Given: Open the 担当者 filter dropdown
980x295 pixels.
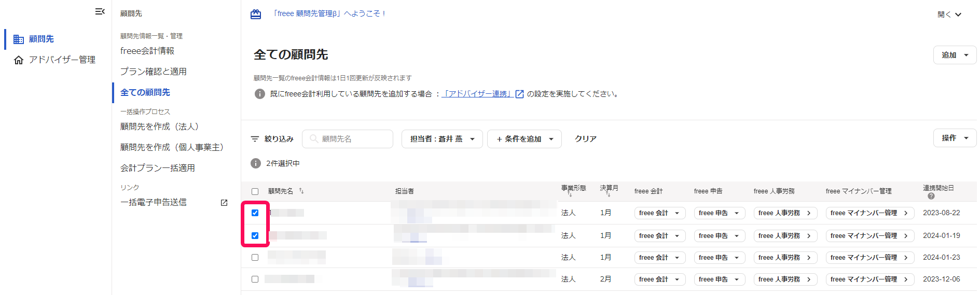Looking at the screenshot, I should [x=442, y=139].
